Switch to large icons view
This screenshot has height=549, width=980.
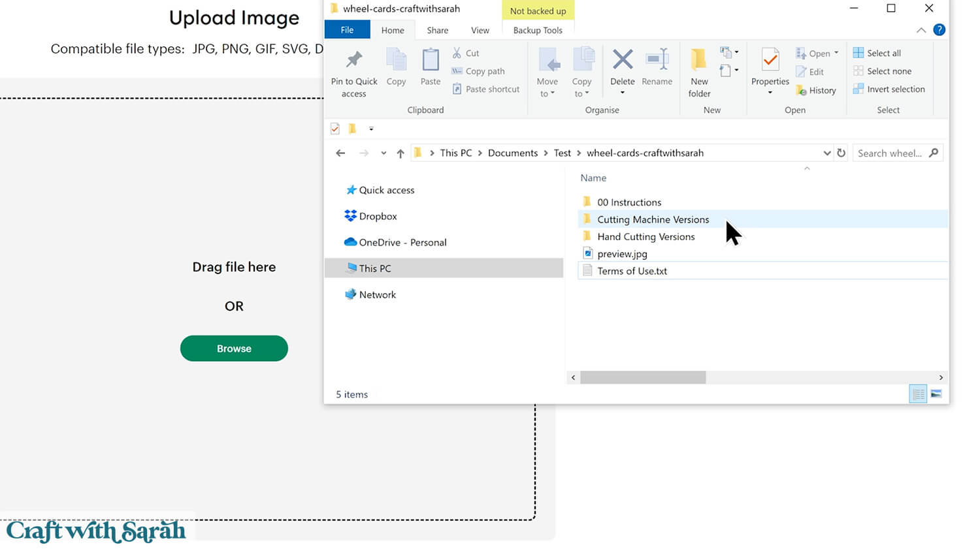pyautogui.click(x=936, y=394)
